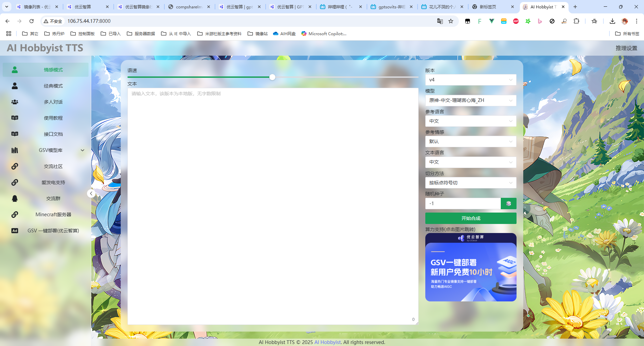
Task: Click the text input area for synthesis
Action: point(273,206)
